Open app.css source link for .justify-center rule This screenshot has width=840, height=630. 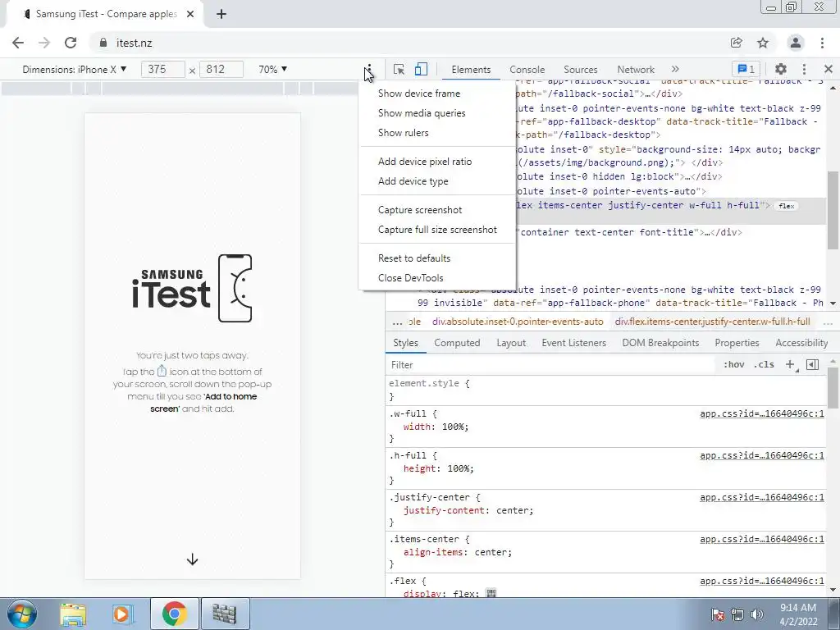tap(762, 497)
